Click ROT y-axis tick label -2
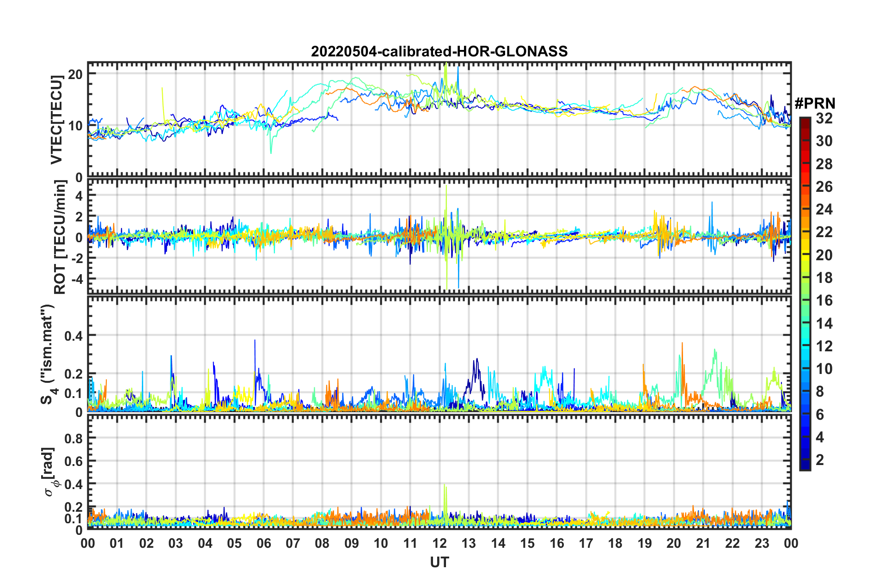 coord(77,258)
